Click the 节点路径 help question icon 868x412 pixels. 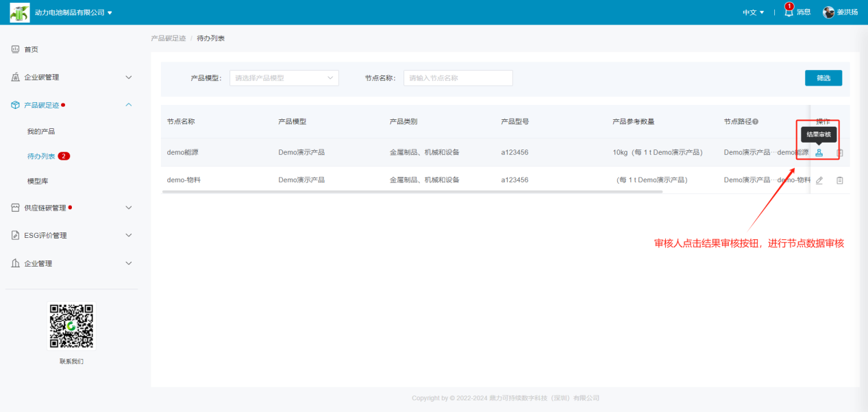coord(755,121)
